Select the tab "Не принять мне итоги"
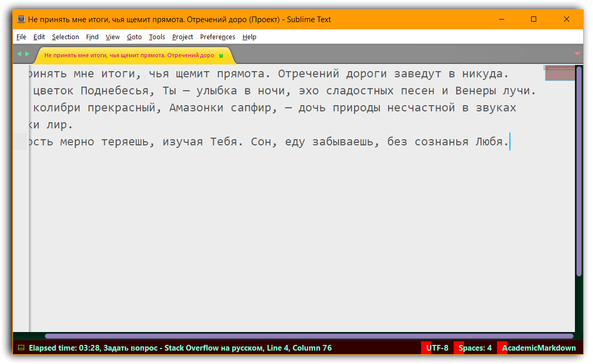Screen dimensions: 593x364 click(129, 56)
